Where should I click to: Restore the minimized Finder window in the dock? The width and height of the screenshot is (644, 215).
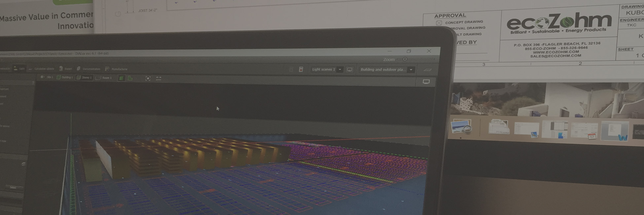[555, 130]
